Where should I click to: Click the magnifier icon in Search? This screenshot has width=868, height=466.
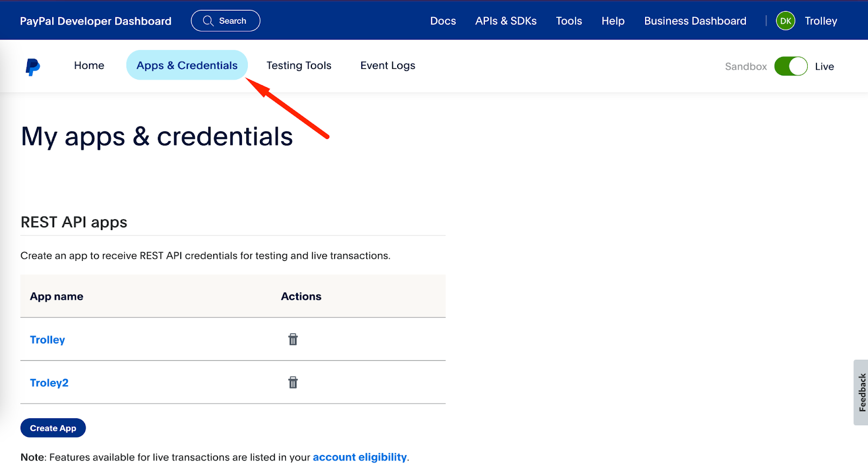tap(208, 21)
